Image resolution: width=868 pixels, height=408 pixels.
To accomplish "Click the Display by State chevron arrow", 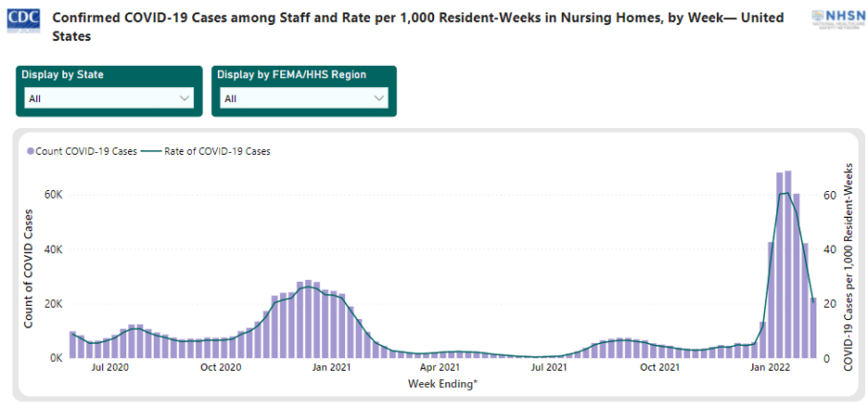I will point(183,98).
